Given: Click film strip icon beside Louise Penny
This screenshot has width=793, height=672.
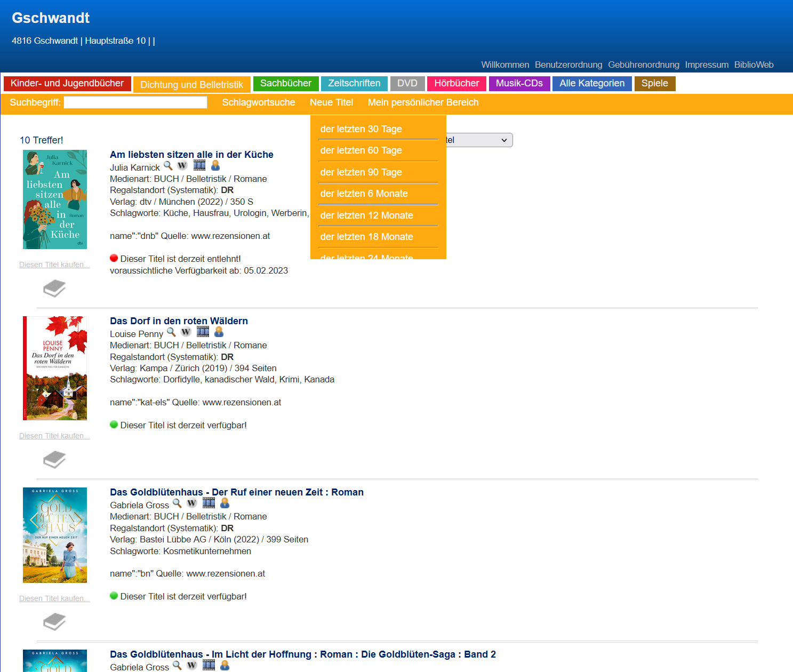Looking at the screenshot, I should coord(203,332).
